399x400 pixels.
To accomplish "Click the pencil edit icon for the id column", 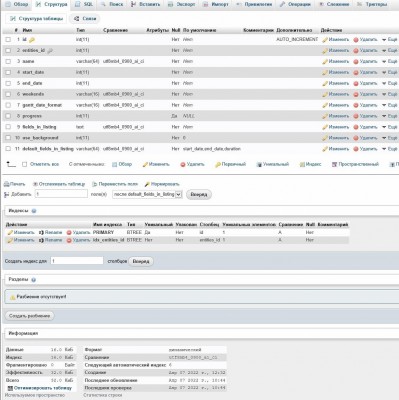I will (x=325, y=40).
